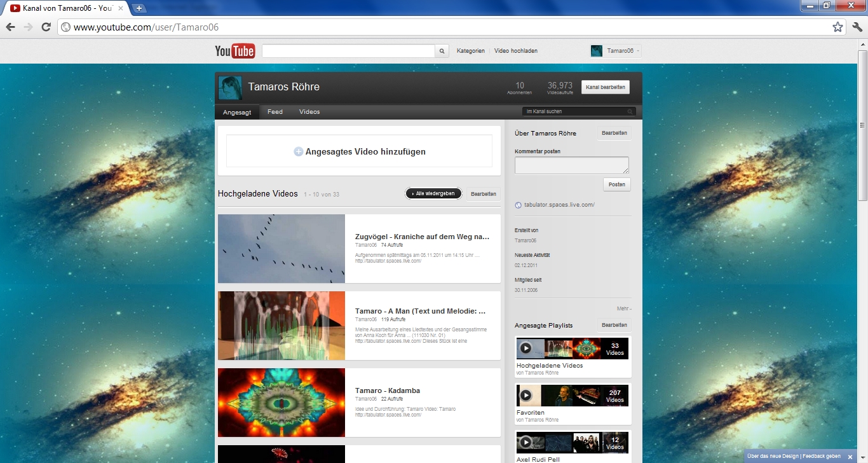Viewport: 868px width, 463px height.
Task: Click the small Tamaro06 account avatar
Action: coord(597,51)
